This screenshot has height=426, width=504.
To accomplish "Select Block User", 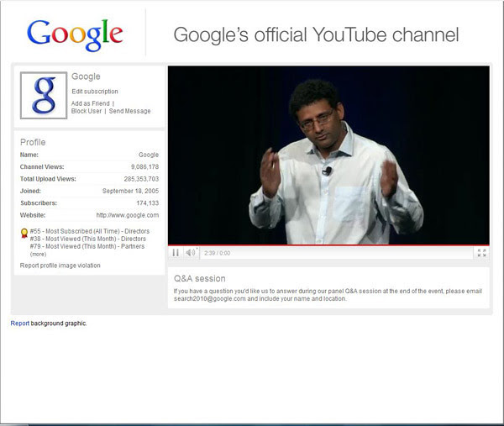I will [87, 111].
